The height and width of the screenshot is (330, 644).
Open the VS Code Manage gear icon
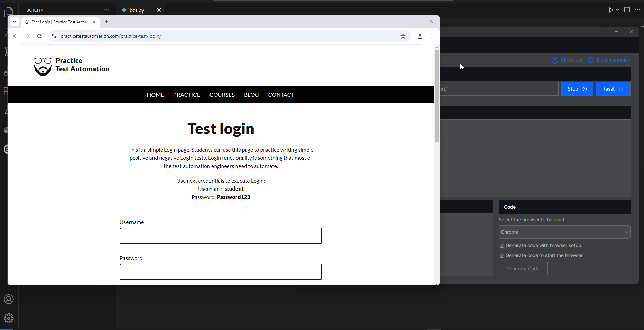9,318
